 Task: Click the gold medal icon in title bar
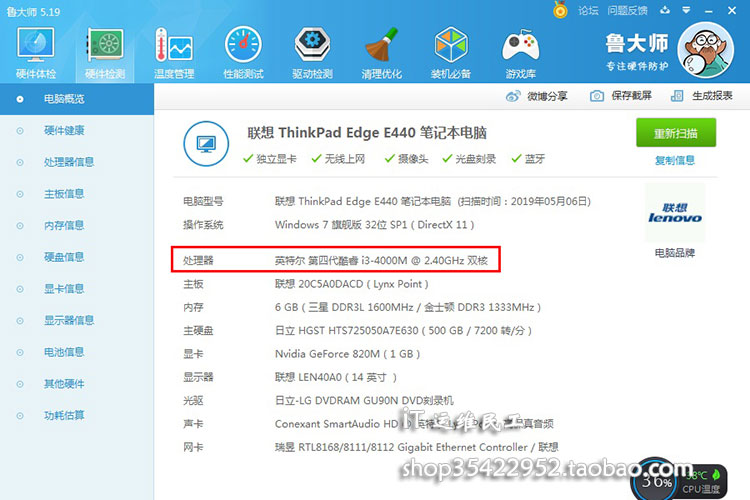tap(560, 10)
